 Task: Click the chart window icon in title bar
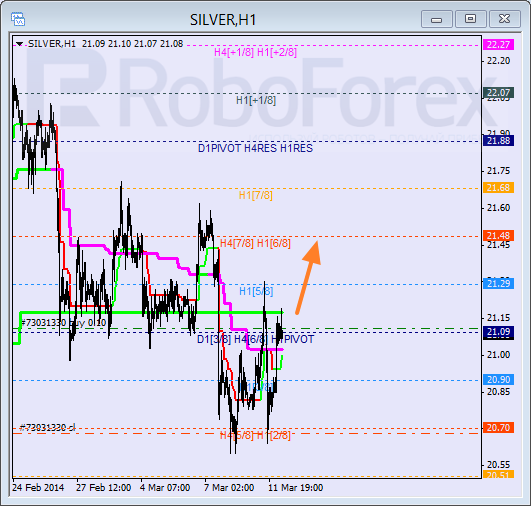[18, 19]
